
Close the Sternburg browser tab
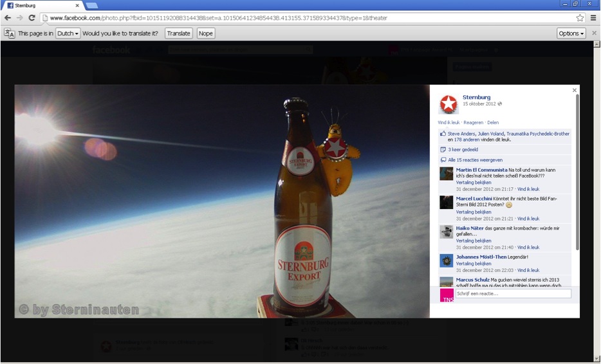[x=77, y=5]
